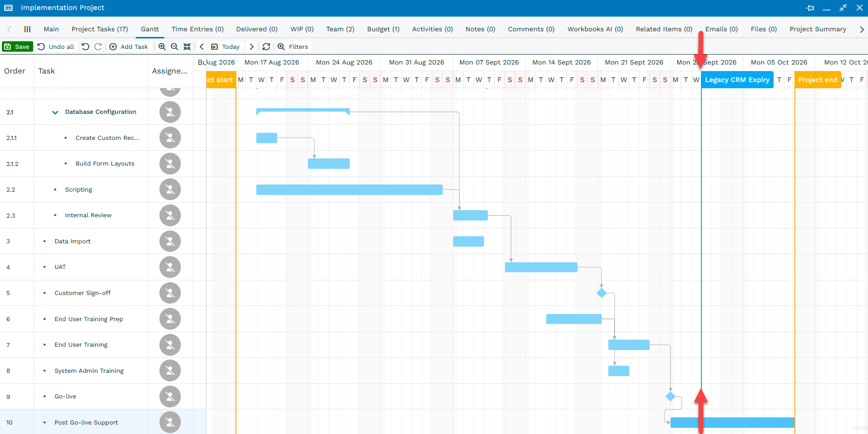The width and height of the screenshot is (868, 434).
Task: Select the Project end marker
Action: point(818,80)
